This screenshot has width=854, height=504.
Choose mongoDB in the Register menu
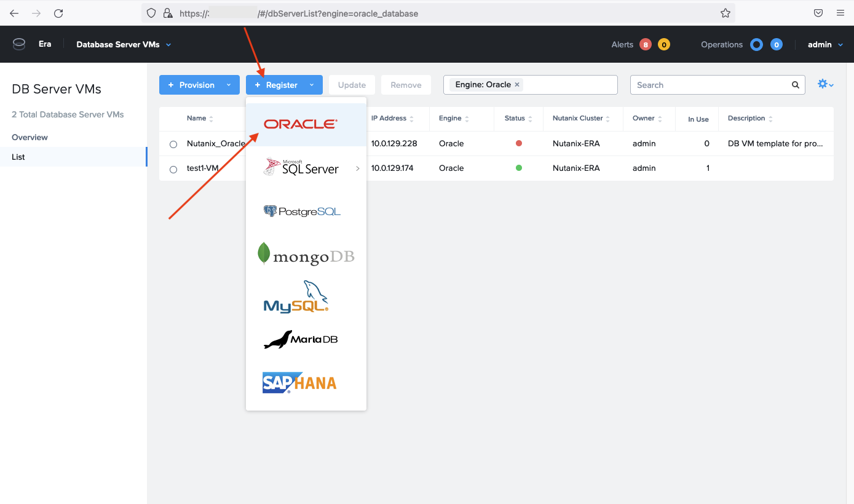(x=306, y=254)
